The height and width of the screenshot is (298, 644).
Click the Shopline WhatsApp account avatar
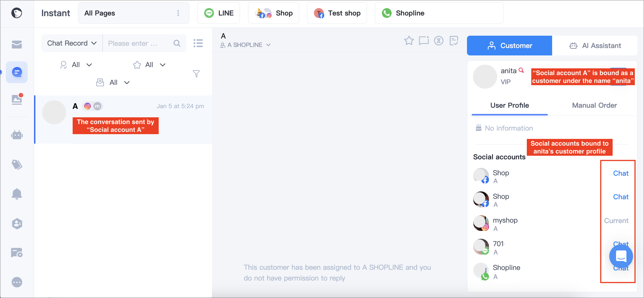tap(481, 272)
